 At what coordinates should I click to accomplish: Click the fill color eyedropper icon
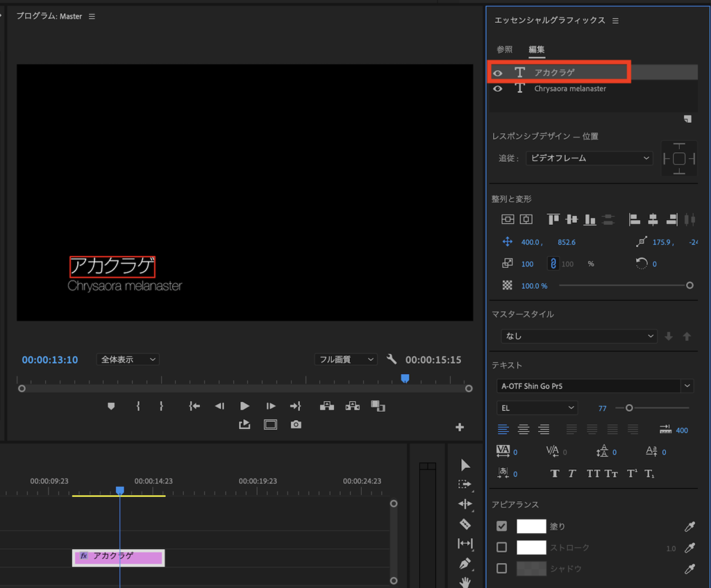(689, 526)
